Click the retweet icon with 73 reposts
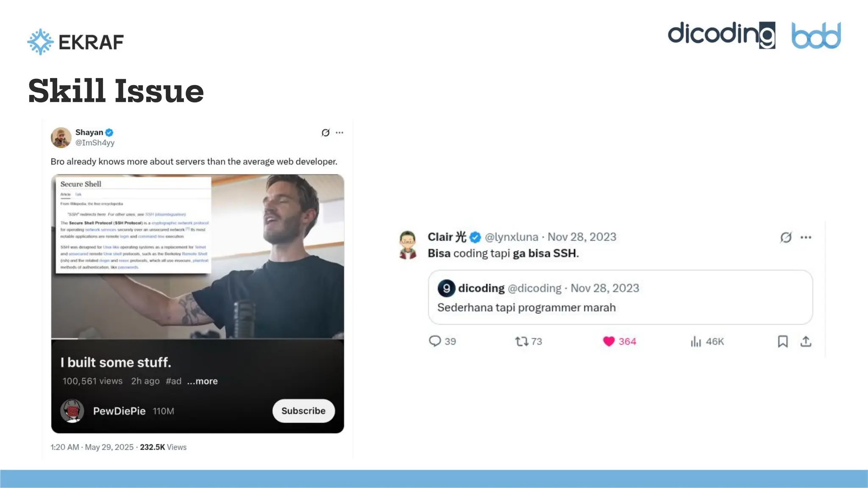 [x=521, y=341]
